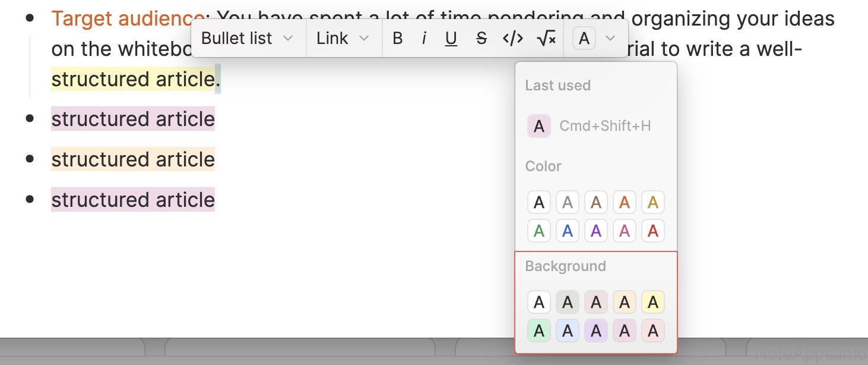Apply yellow background highlight
This screenshot has height=365, width=868.
click(653, 302)
